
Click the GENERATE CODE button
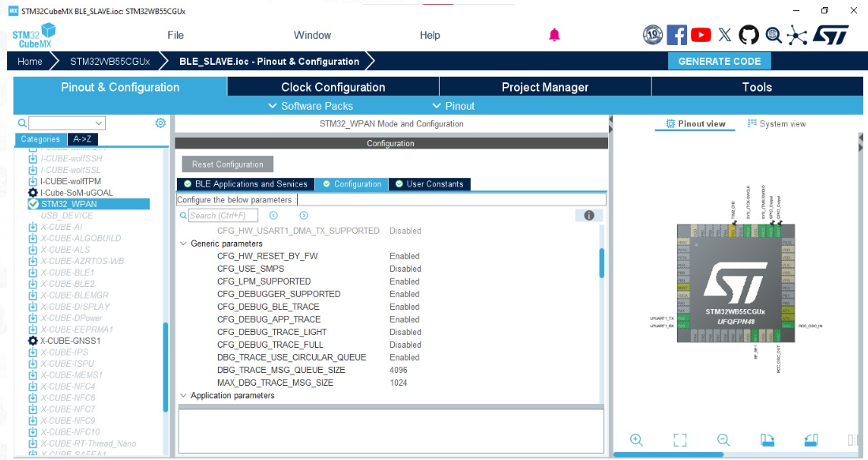(720, 61)
